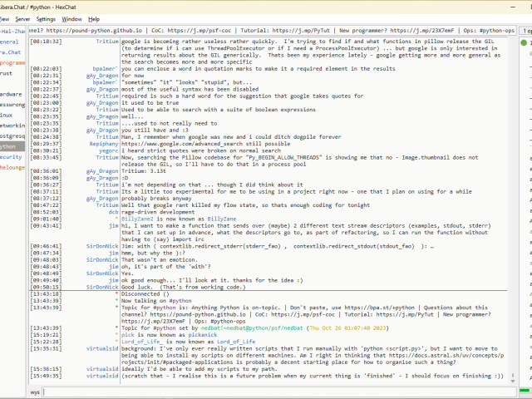
Task: Switch to the hardware channel
Action: (x=11, y=94)
